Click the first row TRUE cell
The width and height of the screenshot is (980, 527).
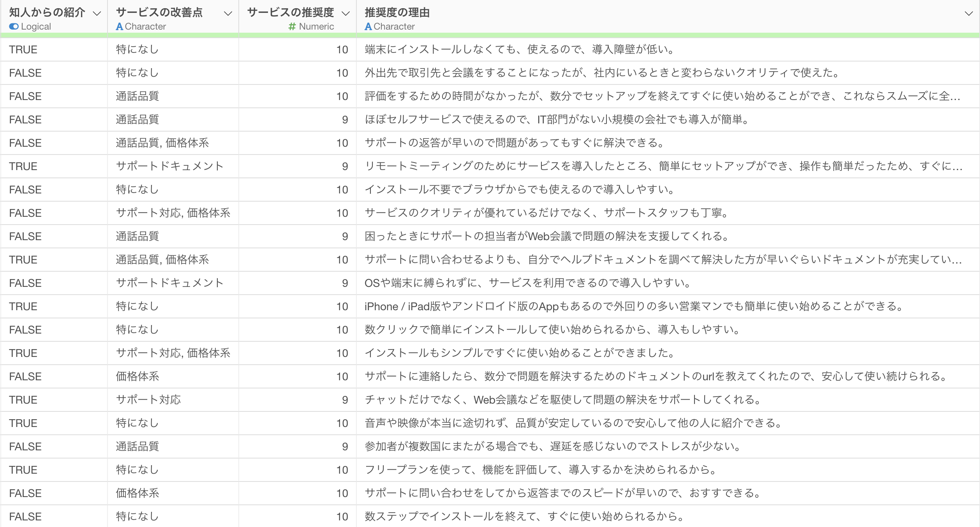(x=23, y=49)
